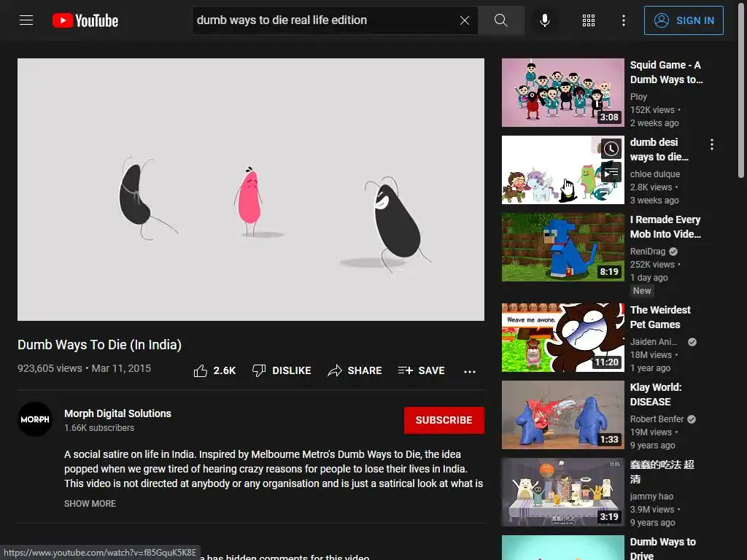
Task: Open 'The Weirdest Pet Games' thumbnail
Action: (x=563, y=338)
